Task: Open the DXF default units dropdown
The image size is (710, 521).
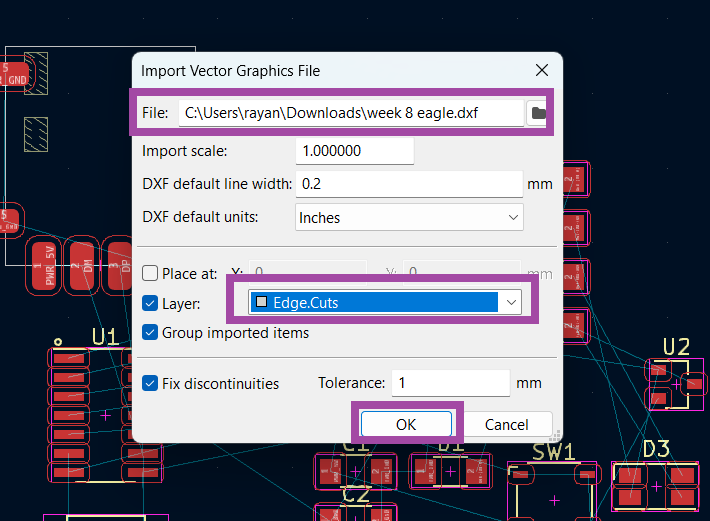Action: point(409,217)
